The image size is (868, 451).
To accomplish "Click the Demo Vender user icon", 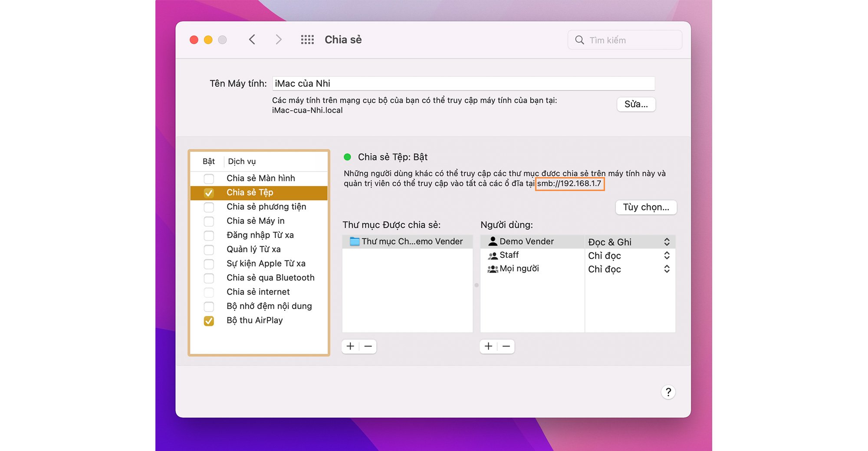I will point(493,241).
